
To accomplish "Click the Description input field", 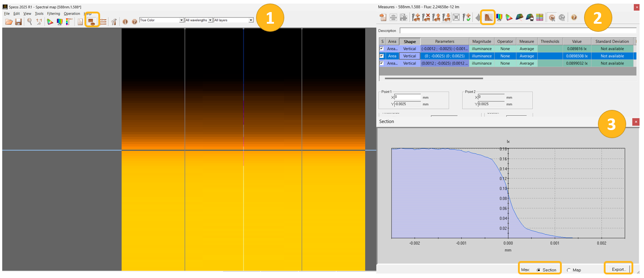I will point(518,30).
